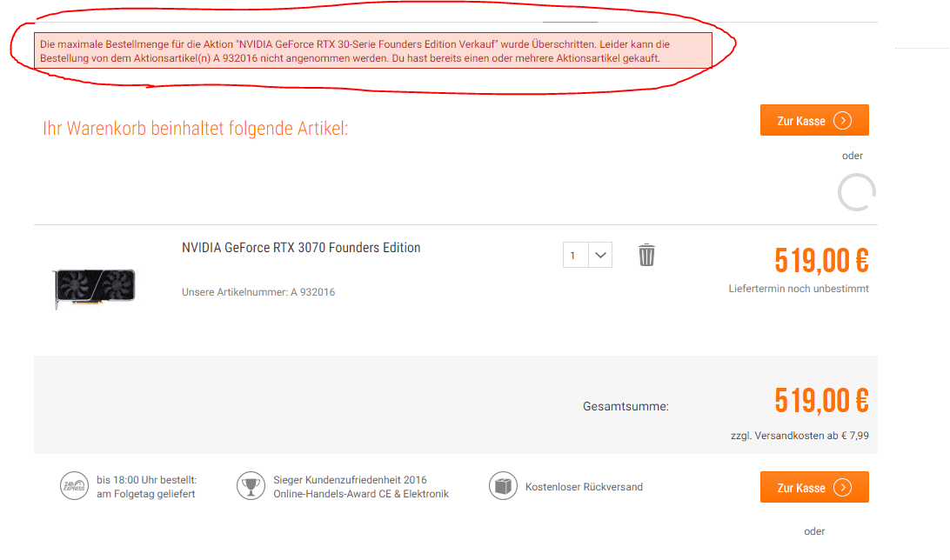
Task: Click Liefertermin noch unbestimmt text
Action: click(799, 289)
